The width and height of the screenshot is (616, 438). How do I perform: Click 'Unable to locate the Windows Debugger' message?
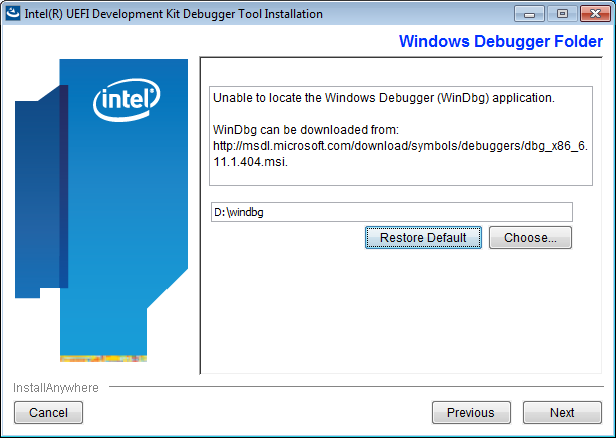pos(384,98)
